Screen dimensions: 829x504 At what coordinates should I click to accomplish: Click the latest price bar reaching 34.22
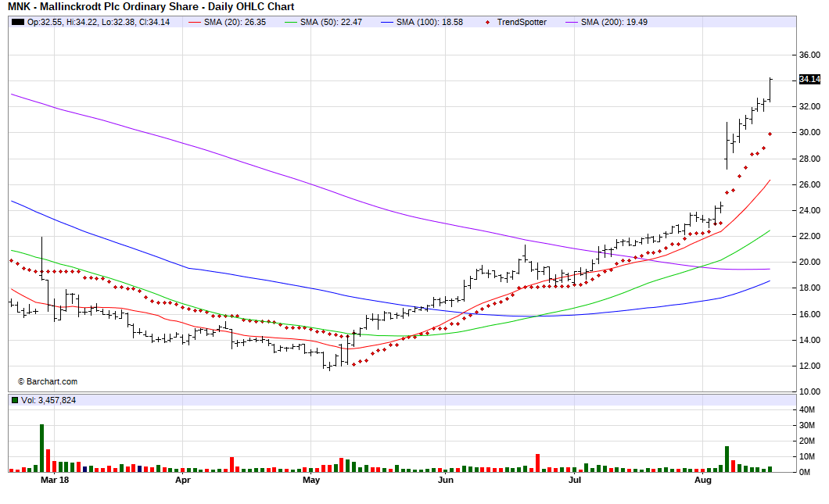tap(771, 90)
